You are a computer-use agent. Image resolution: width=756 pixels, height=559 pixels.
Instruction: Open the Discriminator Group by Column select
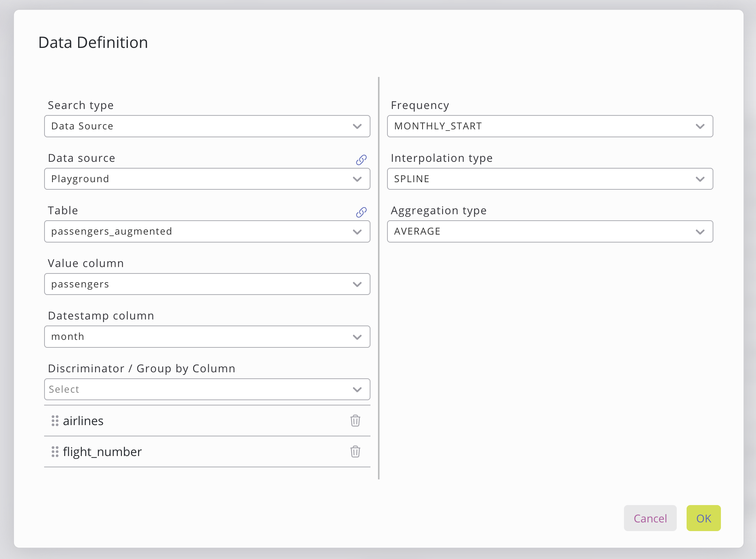[x=207, y=389]
